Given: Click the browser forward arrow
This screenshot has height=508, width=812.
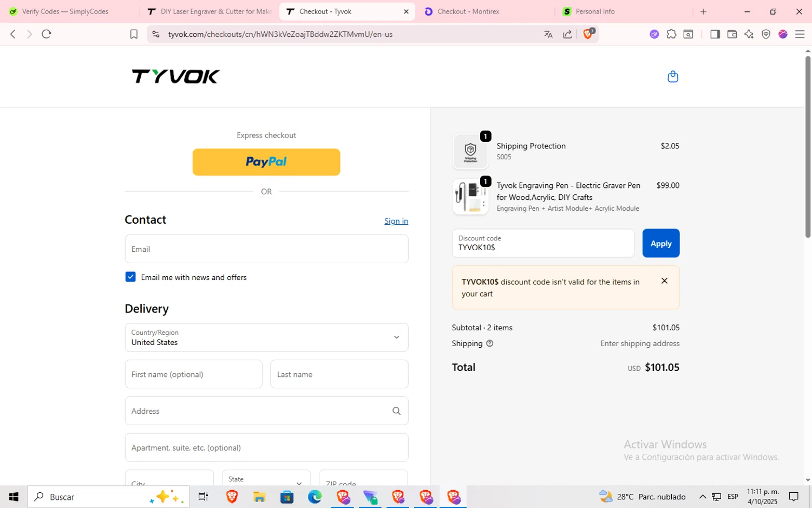Looking at the screenshot, I should click(29, 34).
